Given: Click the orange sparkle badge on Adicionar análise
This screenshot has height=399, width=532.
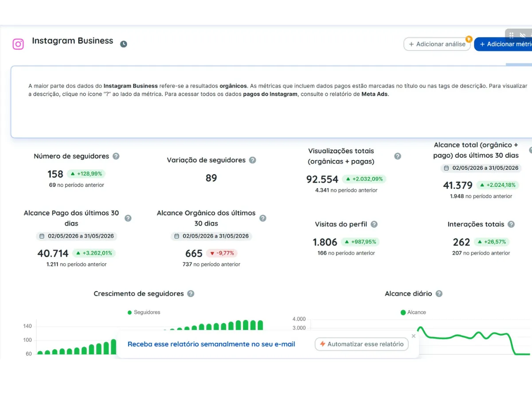Looking at the screenshot, I should pyautogui.click(x=469, y=39).
